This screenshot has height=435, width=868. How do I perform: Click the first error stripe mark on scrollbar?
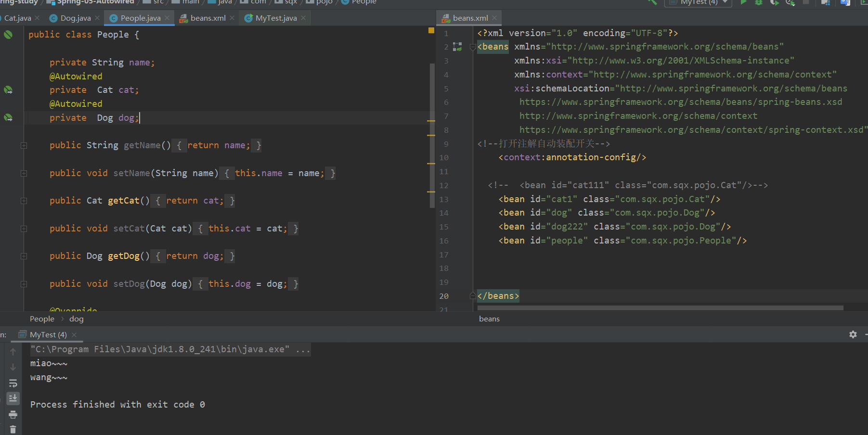431,121
